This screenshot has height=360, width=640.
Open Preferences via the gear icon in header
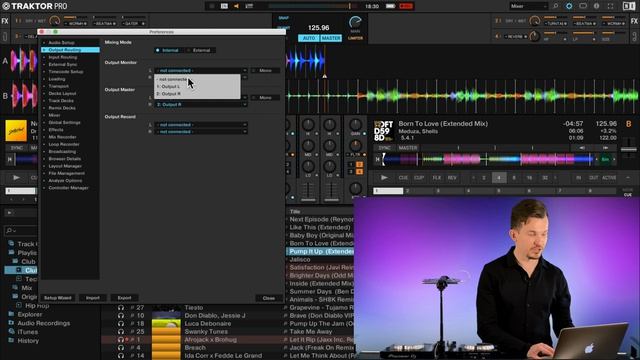[x=569, y=6]
